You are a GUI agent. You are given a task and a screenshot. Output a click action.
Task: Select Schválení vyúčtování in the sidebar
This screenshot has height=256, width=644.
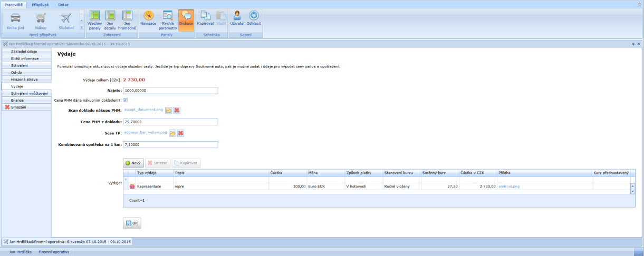[30, 93]
